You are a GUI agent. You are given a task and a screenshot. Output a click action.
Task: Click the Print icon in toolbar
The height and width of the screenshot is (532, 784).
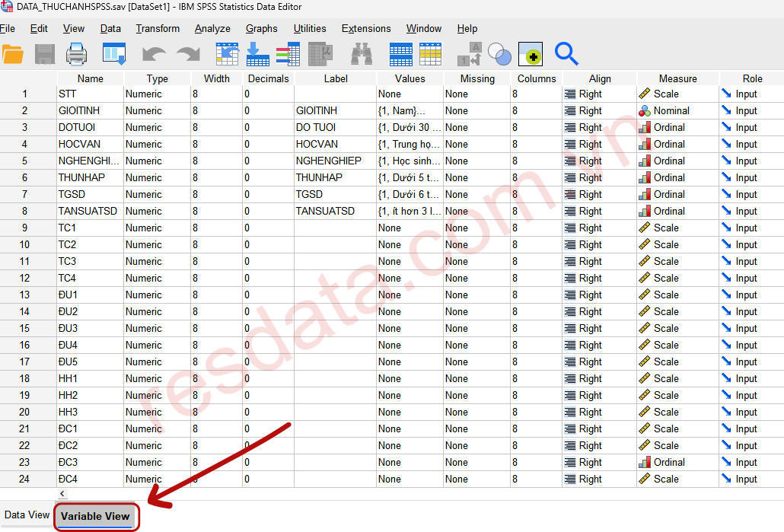pos(77,54)
